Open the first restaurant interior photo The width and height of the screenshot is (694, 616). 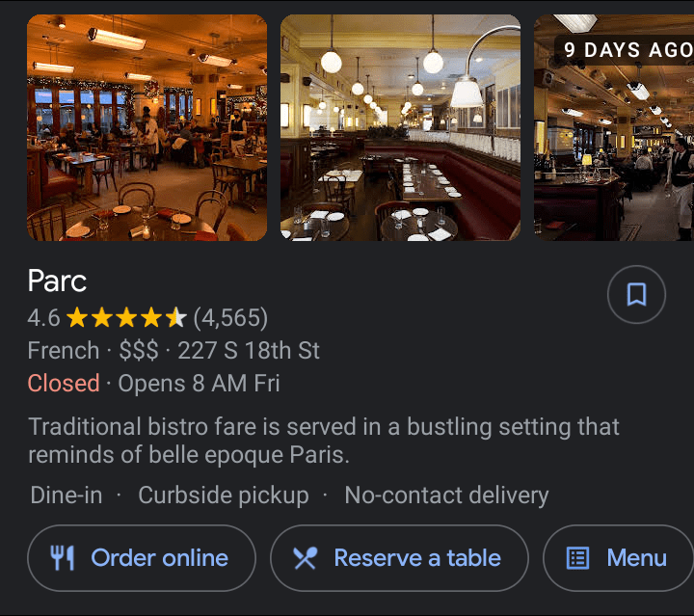[x=147, y=128]
